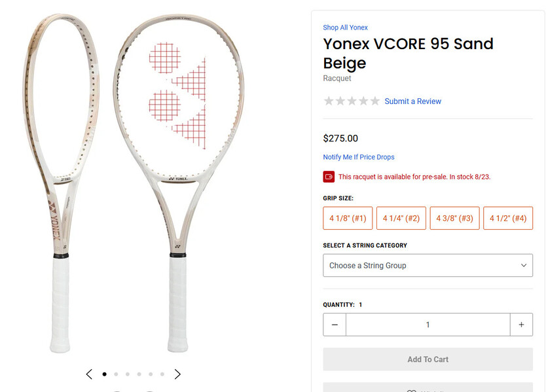The height and width of the screenshot is (392, 546).
Task: Click the red pre-sale tag icon
Action: click(329, 177)
